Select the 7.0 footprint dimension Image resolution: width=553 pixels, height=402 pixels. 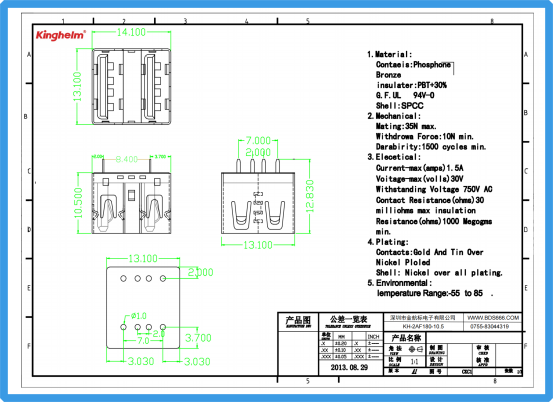[143, 341]
